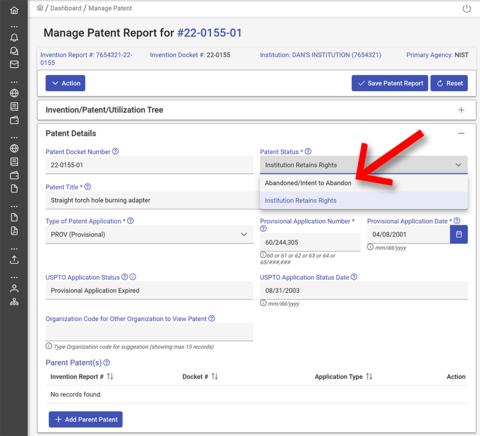The height and width of the screenshot is (436, 480).
Task: Click info icon beside USPTO Application Status
Action: click(x=133, y=277)
